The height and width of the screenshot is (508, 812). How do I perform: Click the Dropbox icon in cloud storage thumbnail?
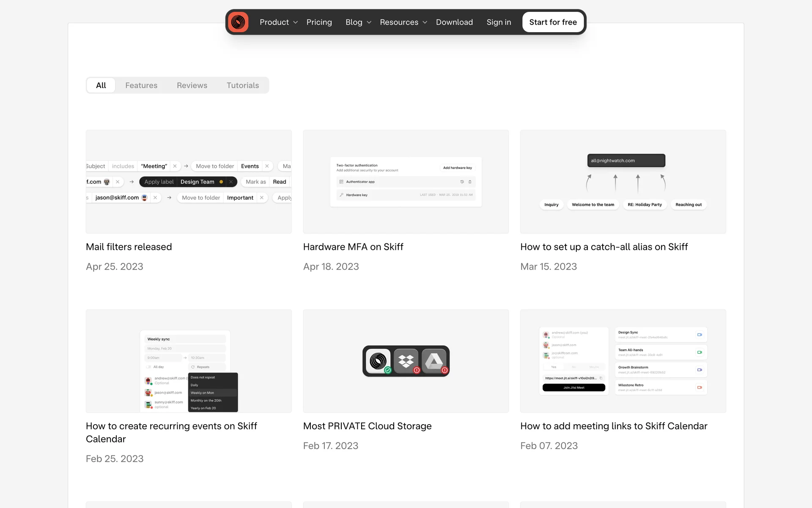point(406,361)
